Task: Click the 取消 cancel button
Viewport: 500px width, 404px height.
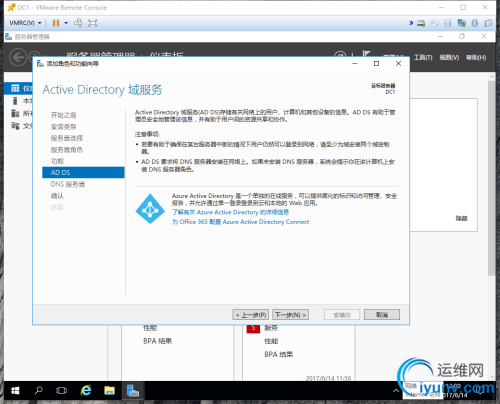Action: pos(382,315)
